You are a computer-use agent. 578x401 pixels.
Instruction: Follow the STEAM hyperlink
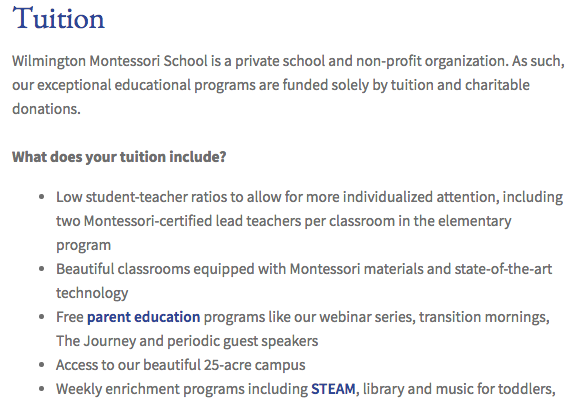(333, 389)
